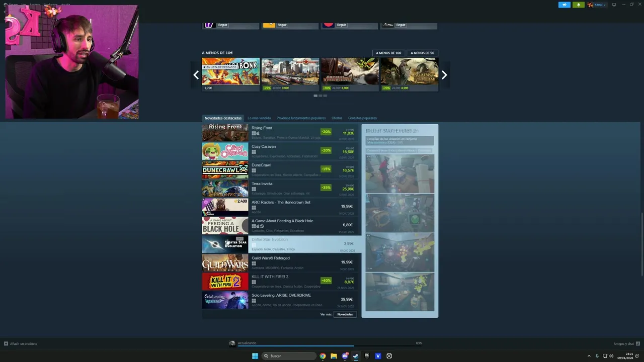Image resolution: width=644 pixels, height=362 pixels.
Task: Click the DuneCrawl capsule image
Action: pos(225,170)
